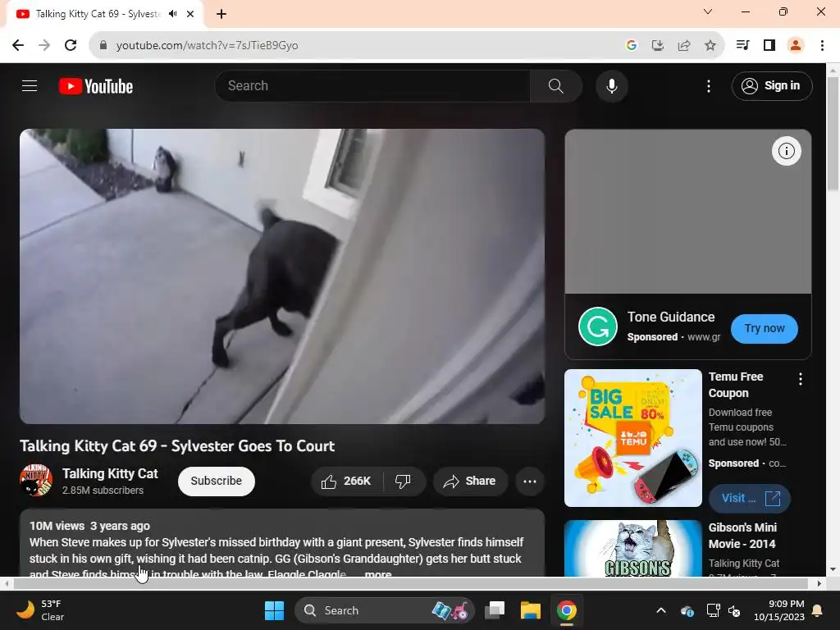Image resolution: width=840 pixels, height=630 pixels.
Task: Click Visit button on Temu ad
Action: (x=750, y=498)
